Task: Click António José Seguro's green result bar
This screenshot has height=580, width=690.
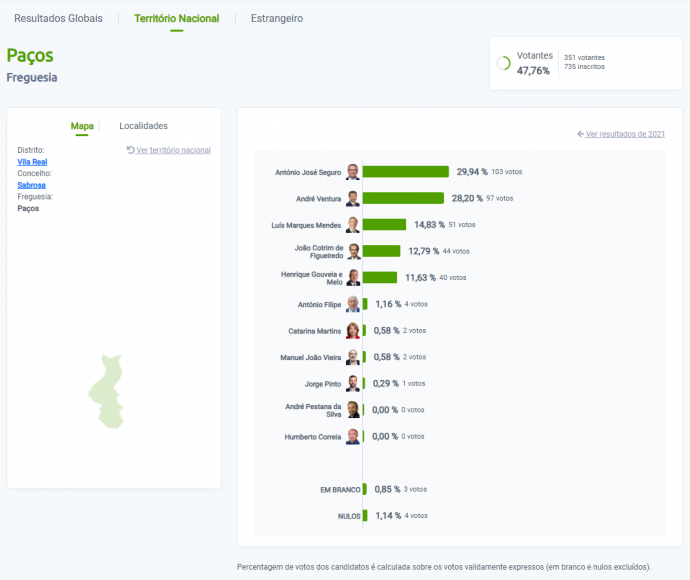Action: [x=405, y=172]
